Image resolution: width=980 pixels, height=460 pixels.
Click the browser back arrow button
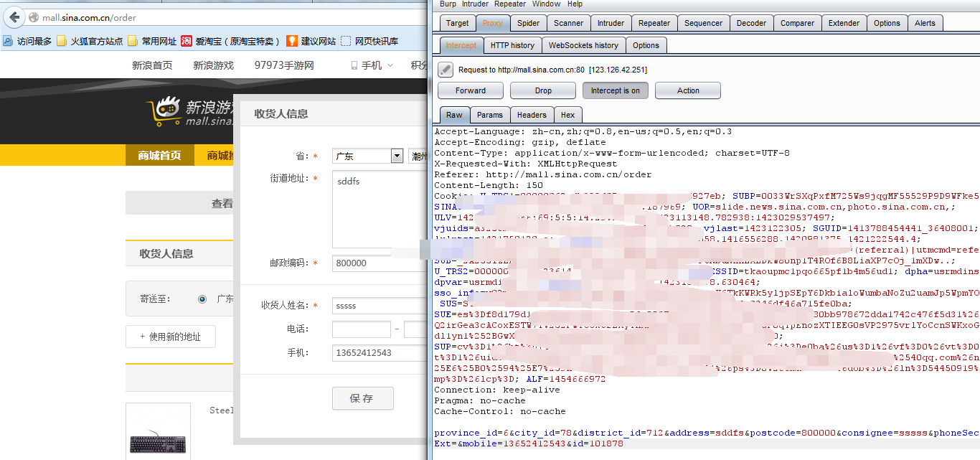click(x=13, y=17)
